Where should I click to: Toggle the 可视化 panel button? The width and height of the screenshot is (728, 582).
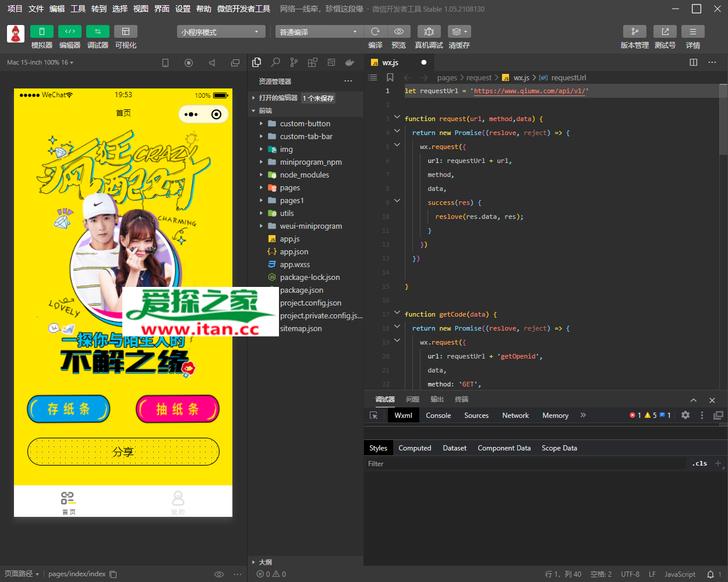[126, 31]
